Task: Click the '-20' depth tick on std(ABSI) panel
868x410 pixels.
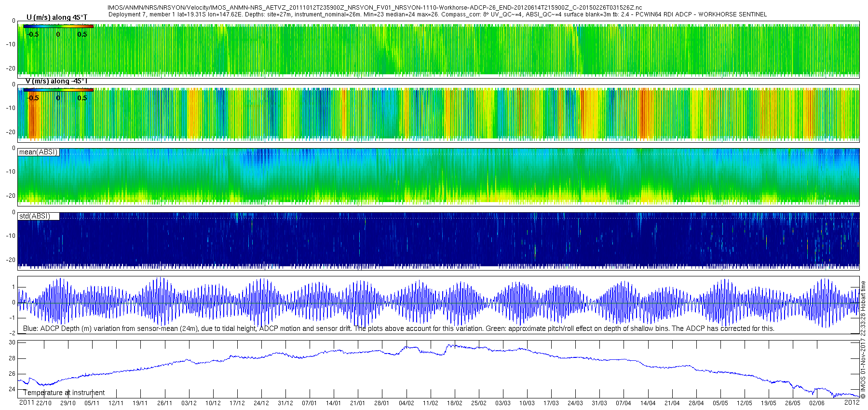Action: tap(11, 260)
